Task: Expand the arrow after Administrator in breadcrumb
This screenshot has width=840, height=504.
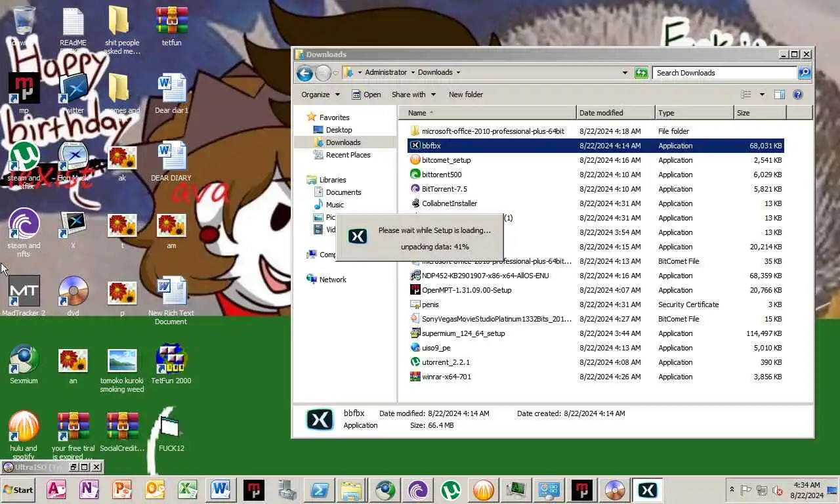Action: pos(412,73)
